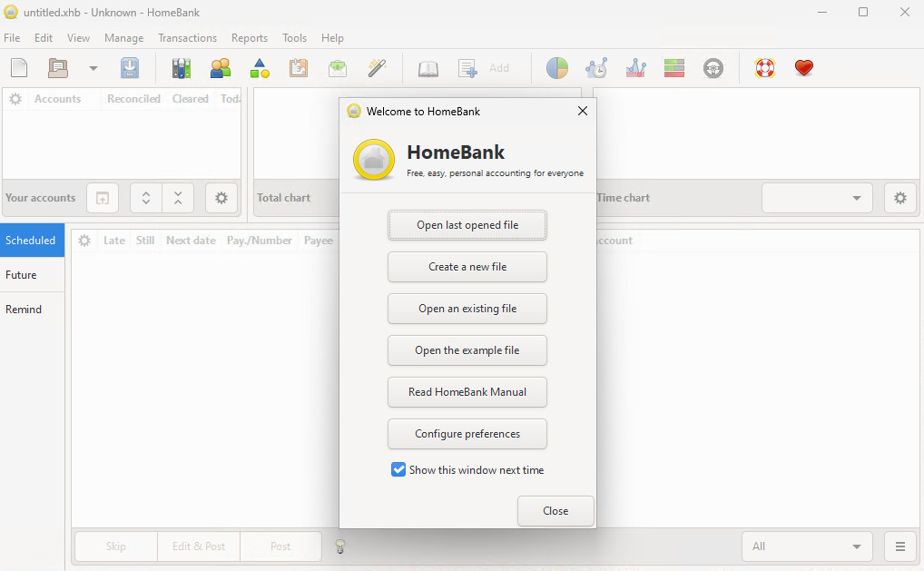924x571 pixels.
Task: Click the Show all transactions book icon
Action: [428, 68]
